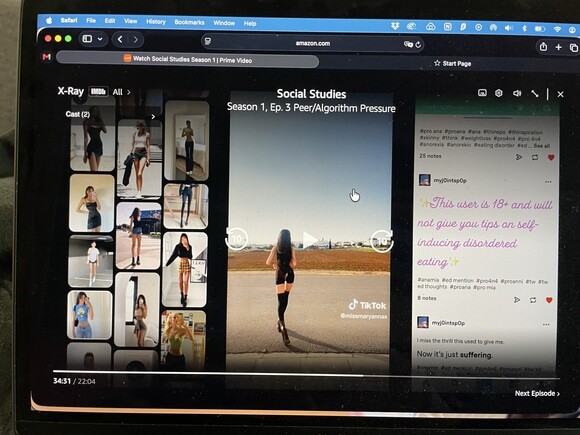Open the History menu
The image size is (580, 435).
click(x=156, y=22)
